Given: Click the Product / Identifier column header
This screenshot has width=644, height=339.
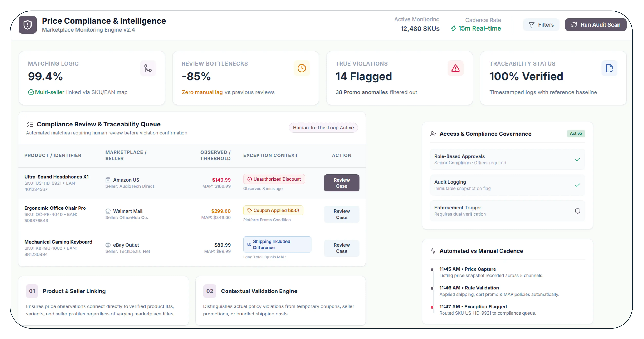Looking at the screenshot, I should pos(53,155).
